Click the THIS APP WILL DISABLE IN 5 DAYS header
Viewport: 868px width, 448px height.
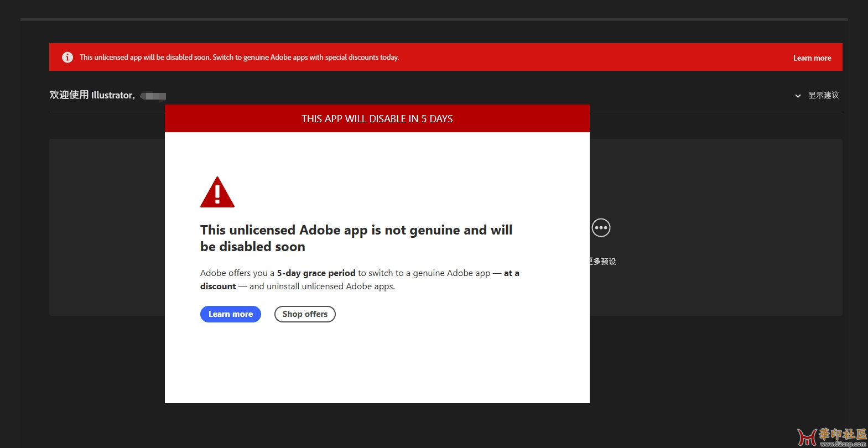377,119
